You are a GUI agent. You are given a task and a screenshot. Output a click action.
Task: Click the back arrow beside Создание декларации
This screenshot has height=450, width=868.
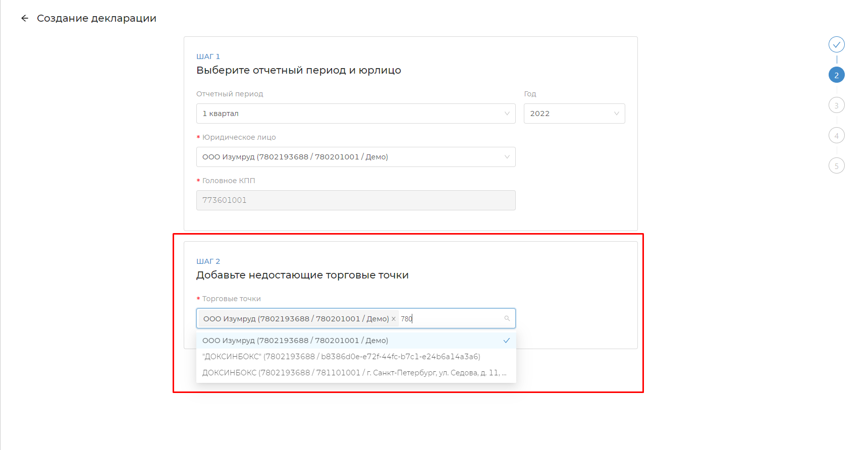[x=25, y=19]
